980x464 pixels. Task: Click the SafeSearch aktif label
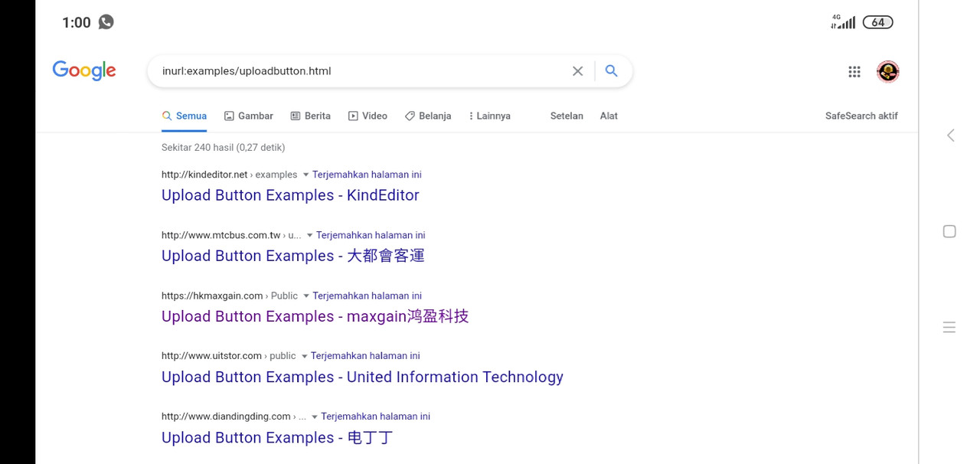[x=861, y=116]
